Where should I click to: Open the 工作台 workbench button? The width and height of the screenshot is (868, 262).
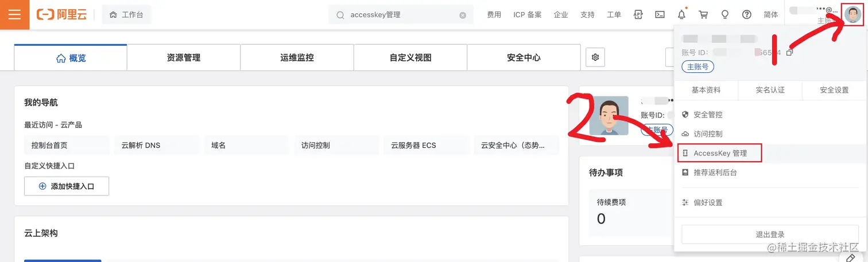tap(126, 15)
